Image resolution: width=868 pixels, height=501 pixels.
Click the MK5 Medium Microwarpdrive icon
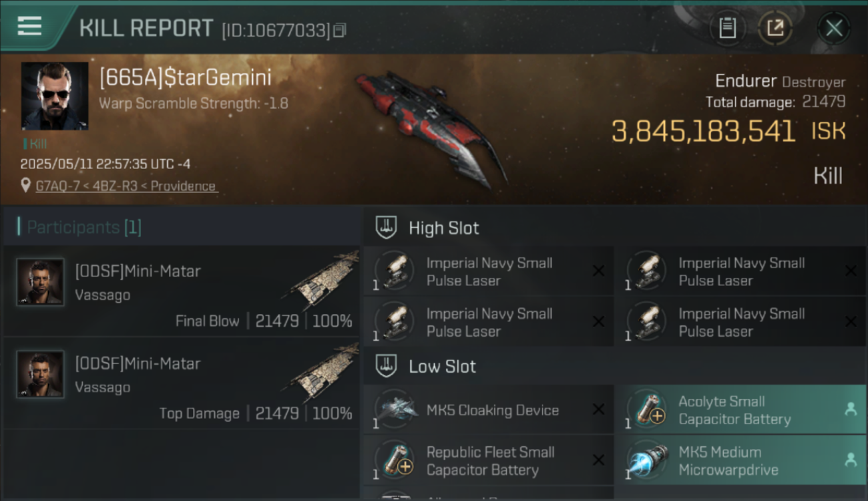click(x=648, y=461)
